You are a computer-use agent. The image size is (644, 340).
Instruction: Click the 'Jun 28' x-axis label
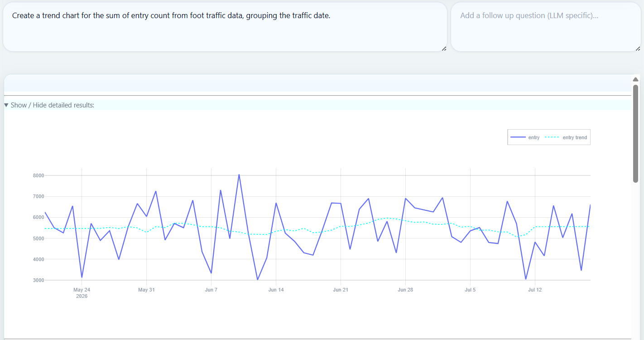tap(405, 290)
